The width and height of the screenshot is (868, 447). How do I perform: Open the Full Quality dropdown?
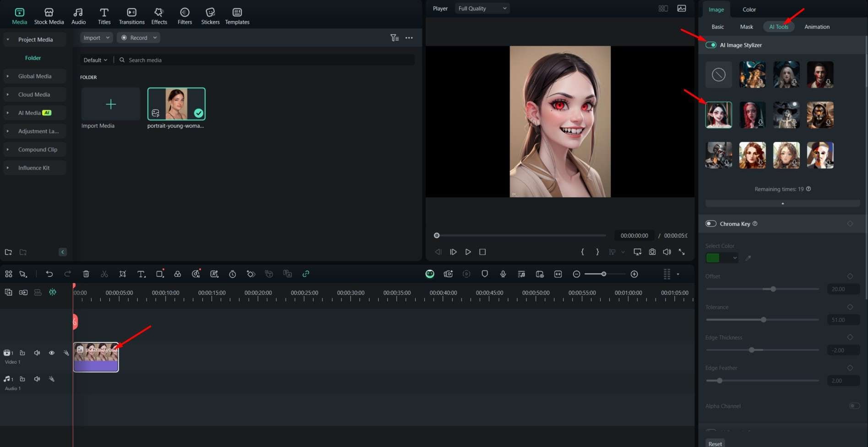point(482,8)
